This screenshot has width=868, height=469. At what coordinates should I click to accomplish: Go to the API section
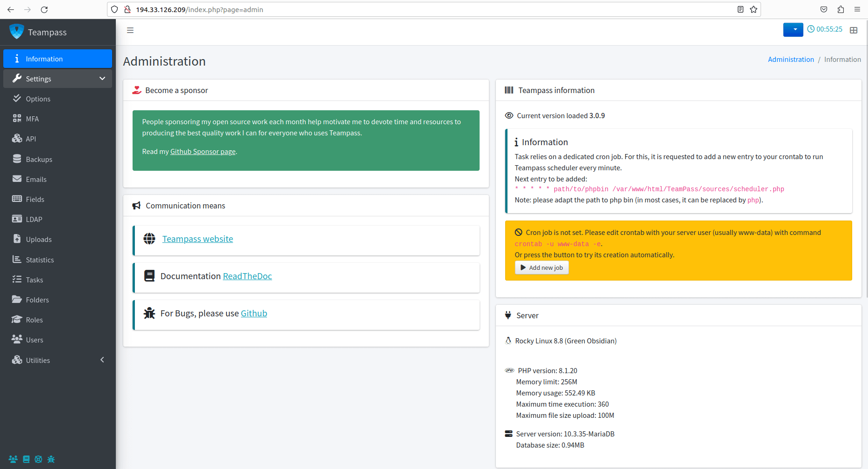(x=31, y=139)
